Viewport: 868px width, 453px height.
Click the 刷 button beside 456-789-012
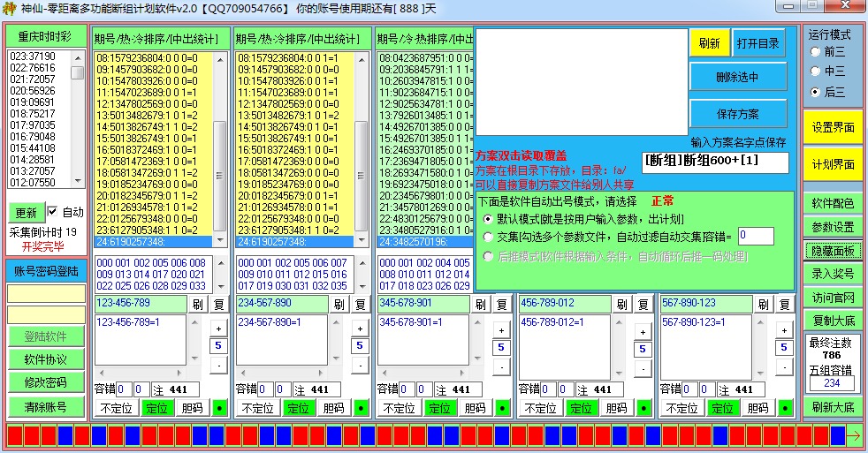[621, 304]
